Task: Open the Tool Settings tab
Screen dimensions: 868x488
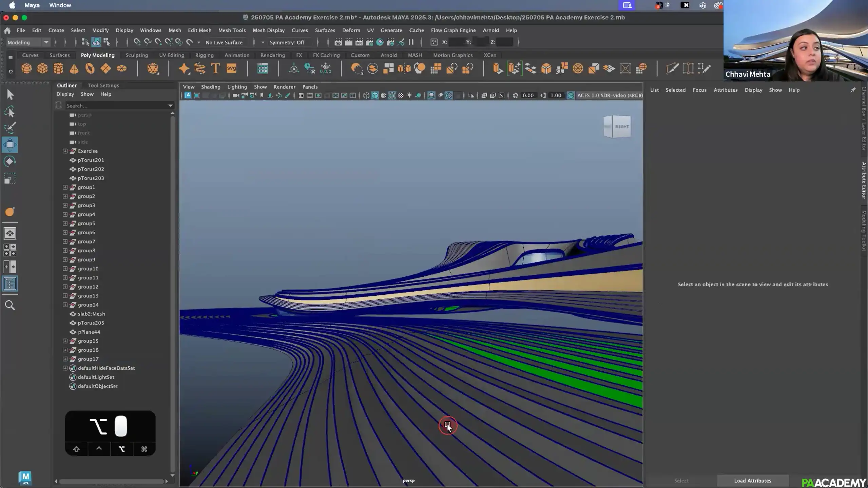Action: click(103, 85)
